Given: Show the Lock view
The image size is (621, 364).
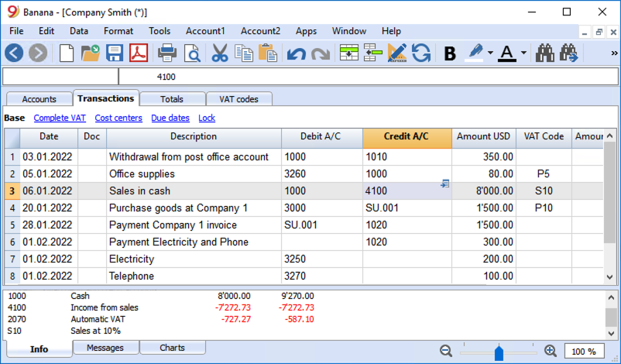Looking at the screenshot, I should click(x=207, y=118).
